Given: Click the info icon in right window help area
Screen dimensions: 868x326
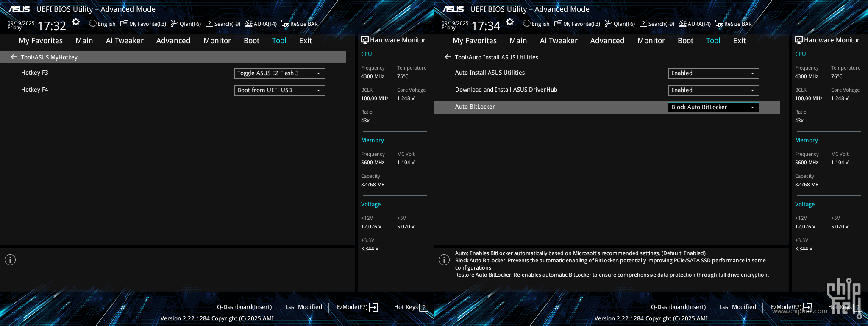Looking at the screenshot, I should coord(444,260).
